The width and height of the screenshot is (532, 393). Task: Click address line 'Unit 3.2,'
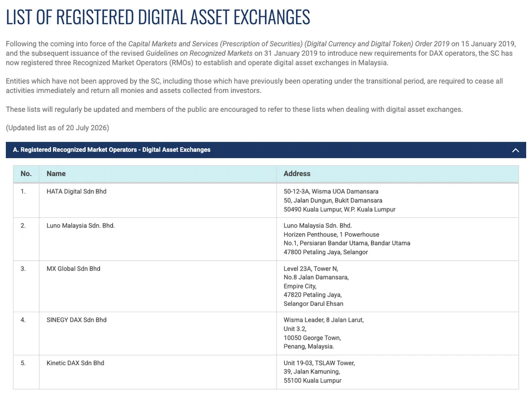[295, 329]
